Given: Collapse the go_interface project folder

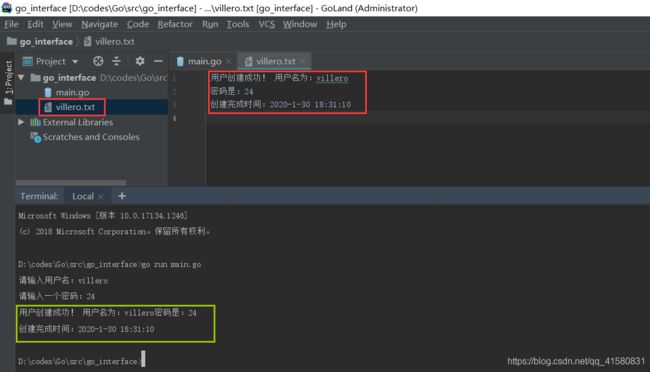Looking at the screenshot, I should (x=21, y=78).
